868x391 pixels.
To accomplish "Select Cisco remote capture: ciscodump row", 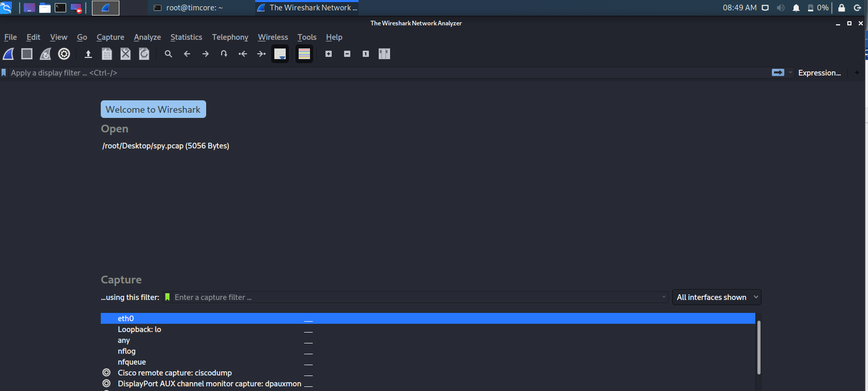I will tap(428, 373).
